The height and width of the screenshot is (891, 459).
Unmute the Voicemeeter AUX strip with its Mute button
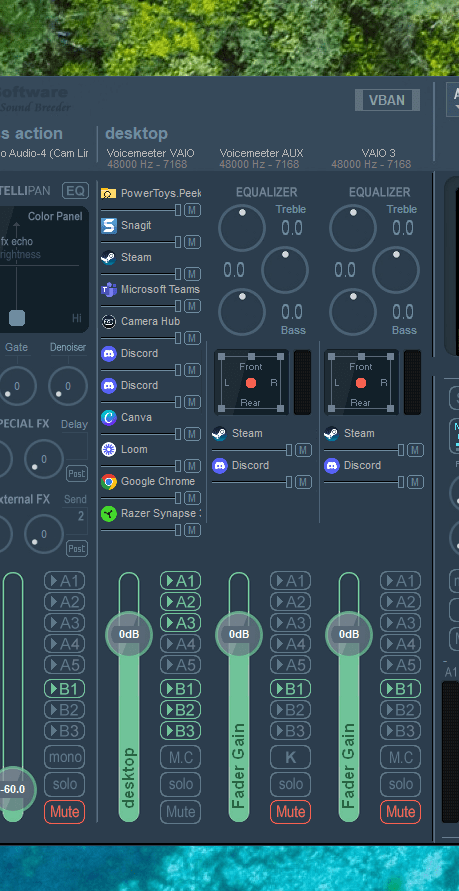click(x=290, y=811)
